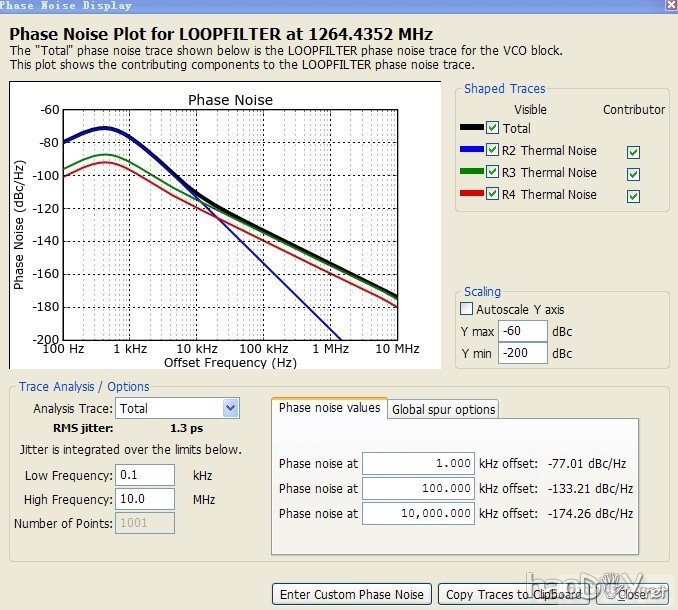The width and height of the screenshot is (678, 610).
Task: Toggle R4 Thermal Noise visible checkbox
Action: tap(492, 195)
